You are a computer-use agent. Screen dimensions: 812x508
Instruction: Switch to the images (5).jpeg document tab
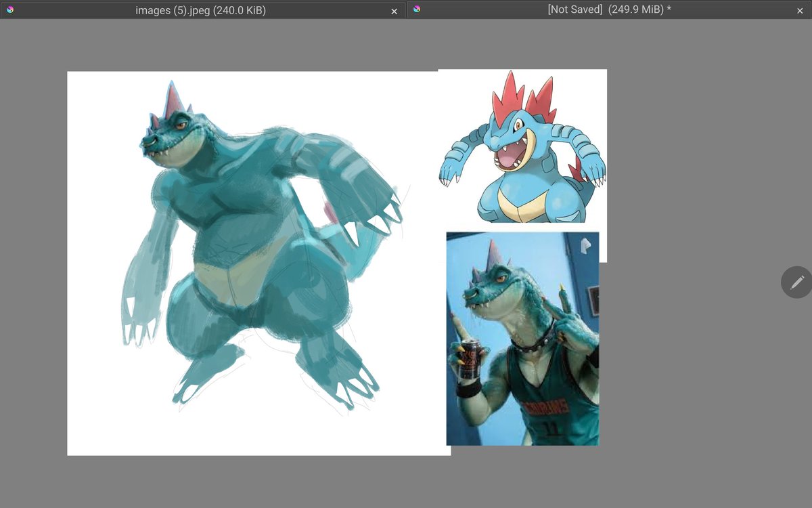pyautogui.click(x=202, y=9)
